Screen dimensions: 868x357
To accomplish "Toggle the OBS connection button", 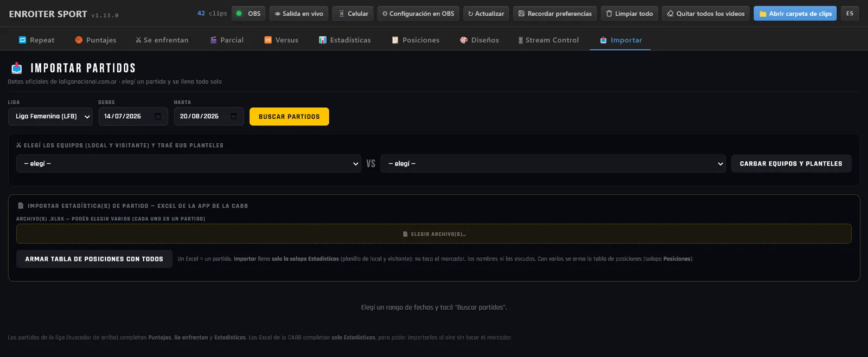I will click(248, 14).
